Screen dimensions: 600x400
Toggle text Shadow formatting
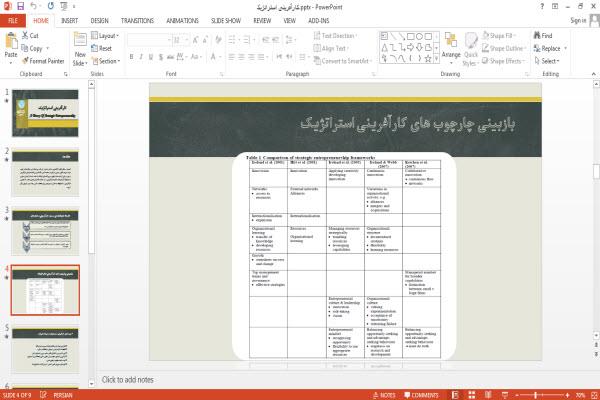[161, 57]
